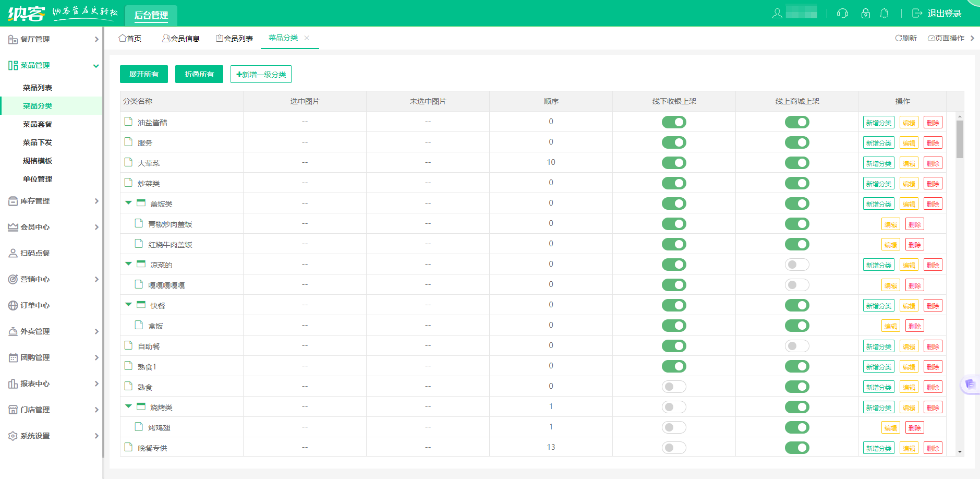
Task: Close the 菜品分类 tab
Action: (x=307, y=38)
